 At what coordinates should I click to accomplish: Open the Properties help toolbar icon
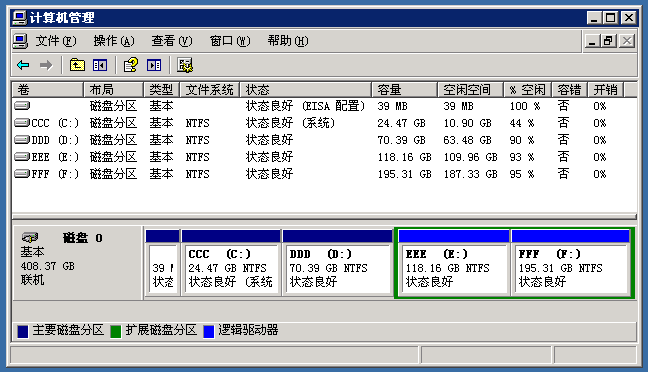(131, 65)
